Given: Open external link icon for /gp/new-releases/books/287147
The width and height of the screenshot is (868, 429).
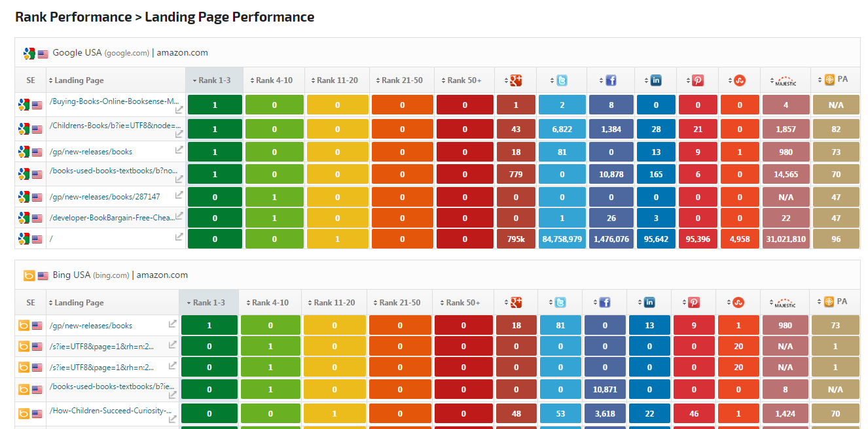Looking at the screenshot, I should coord(179,194).
